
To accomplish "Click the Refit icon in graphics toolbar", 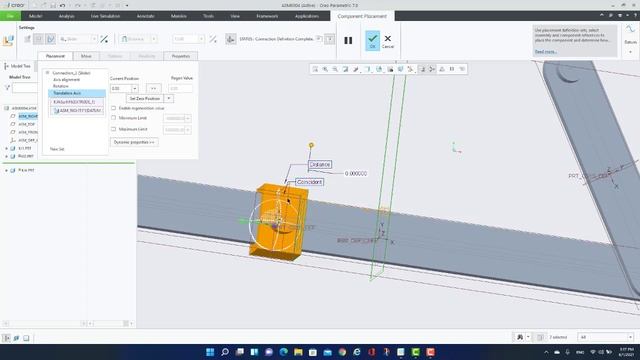I will point(315,69).
